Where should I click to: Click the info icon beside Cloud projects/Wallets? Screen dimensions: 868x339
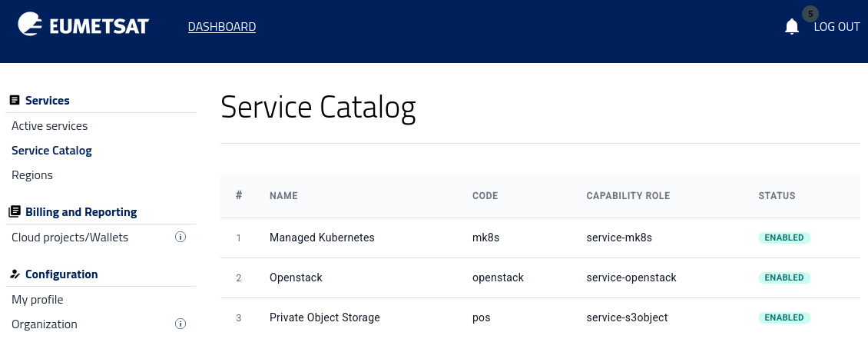click(x=181, y=237)
